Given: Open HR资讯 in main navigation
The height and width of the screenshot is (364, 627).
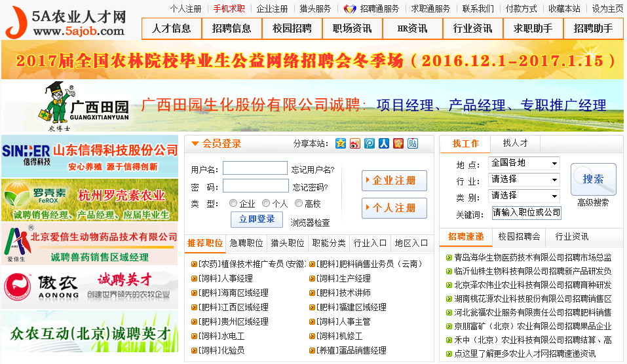Looking at the screenshot, I should tap(413, 29).
